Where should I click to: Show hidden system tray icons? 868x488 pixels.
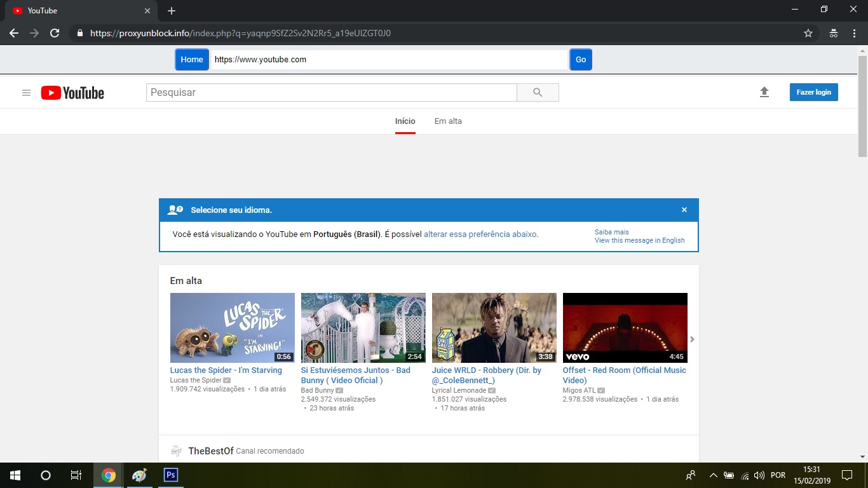point(713,475)
